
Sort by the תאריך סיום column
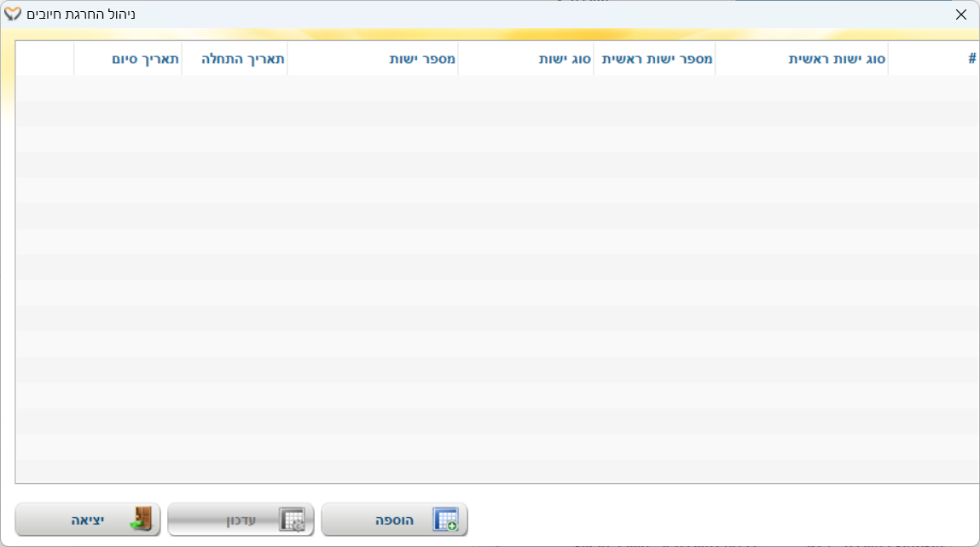pos(145,59)
